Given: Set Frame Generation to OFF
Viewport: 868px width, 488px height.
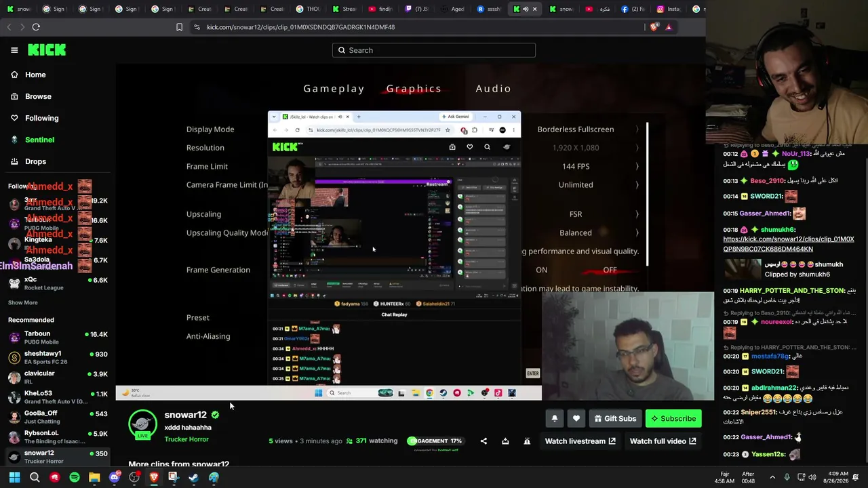Looking at the screenshot, I should [x=610, y=270].
